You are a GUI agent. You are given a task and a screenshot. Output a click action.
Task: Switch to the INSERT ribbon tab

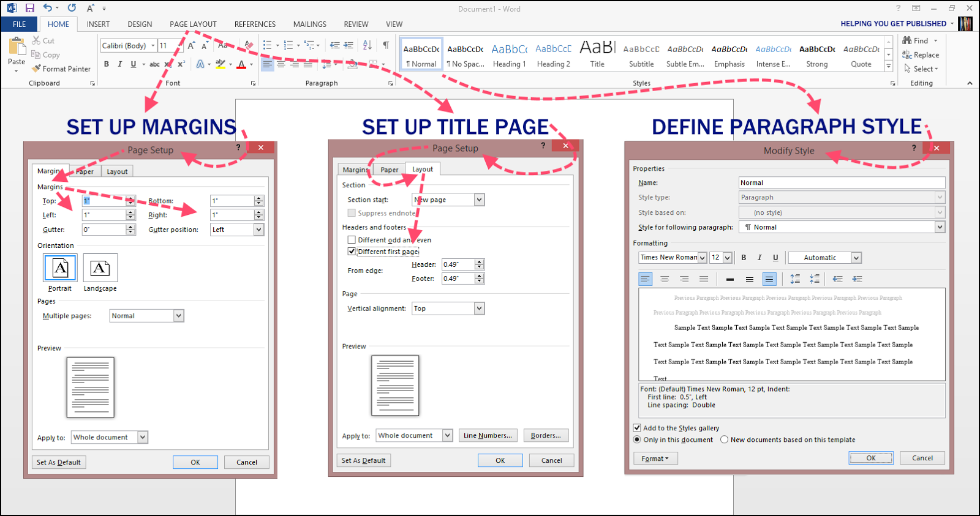pyautogui.click(x=98, y=24)
